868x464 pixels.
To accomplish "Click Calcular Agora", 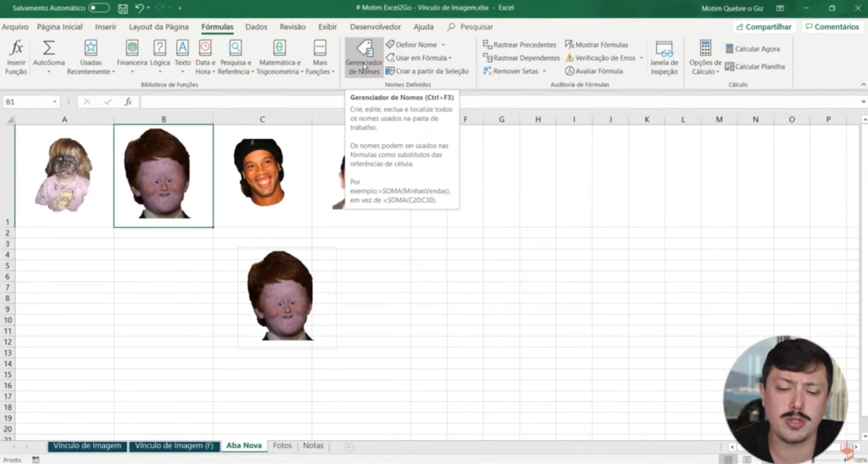I will click(x=753, y=48).
